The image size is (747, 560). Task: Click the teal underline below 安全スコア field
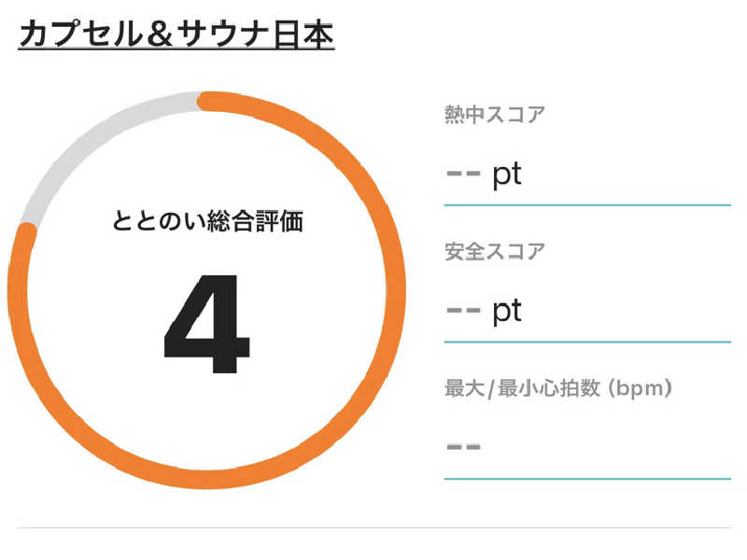point(587,342)
